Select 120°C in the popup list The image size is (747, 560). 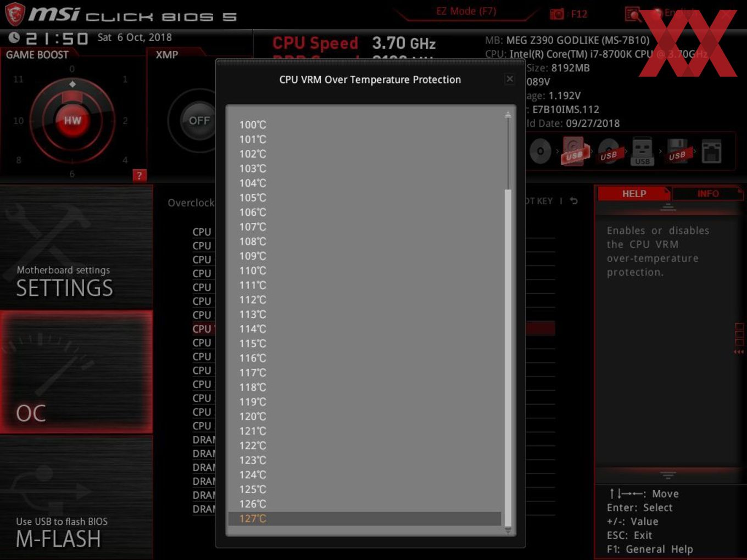(x=365, y=416)
